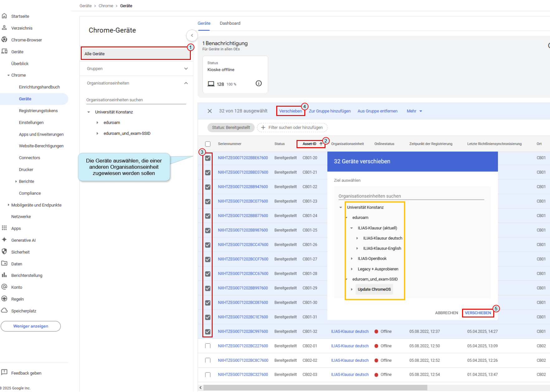Cancel dialog with ABBRECHEN
This screenshot has height=392, width=550.
[x=446, y=313]
